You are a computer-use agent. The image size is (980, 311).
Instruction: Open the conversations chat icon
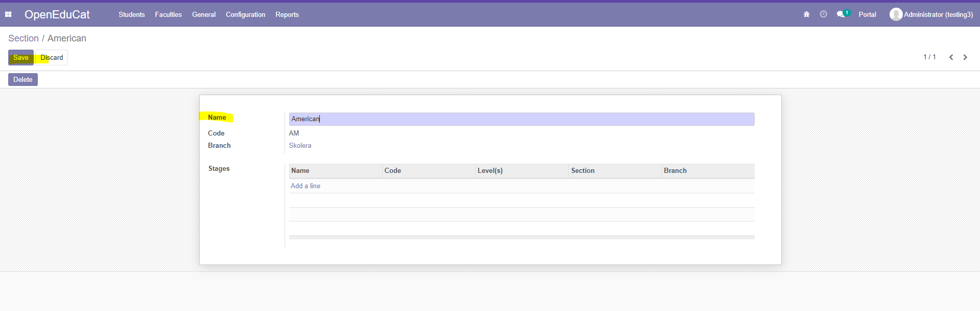pyautogui.click(x=841, y=14)
